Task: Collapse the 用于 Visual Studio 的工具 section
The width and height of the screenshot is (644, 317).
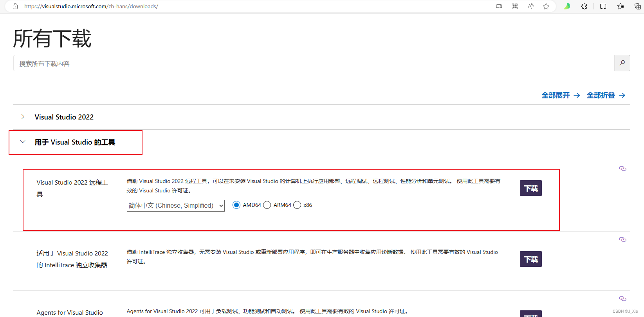Action: (x=23, y=142)
